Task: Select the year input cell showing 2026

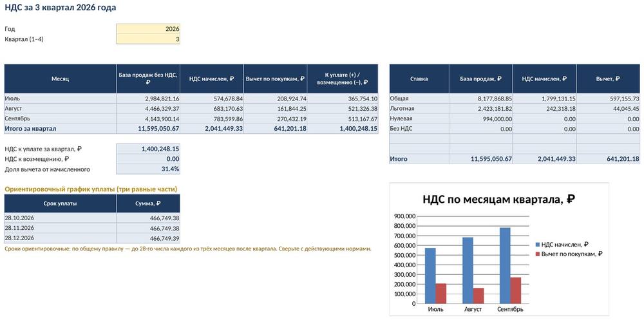Action: [148, 29]
